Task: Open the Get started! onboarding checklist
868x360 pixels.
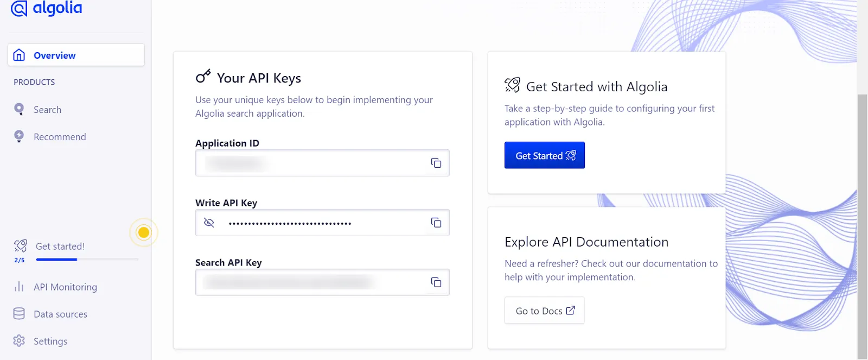Action: (x=60, y=247)
